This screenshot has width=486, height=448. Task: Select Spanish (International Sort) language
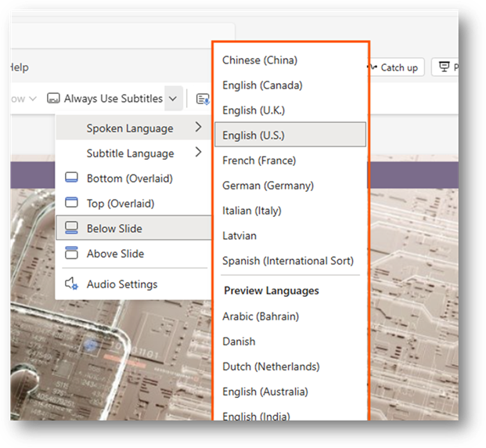coord(287,261)
